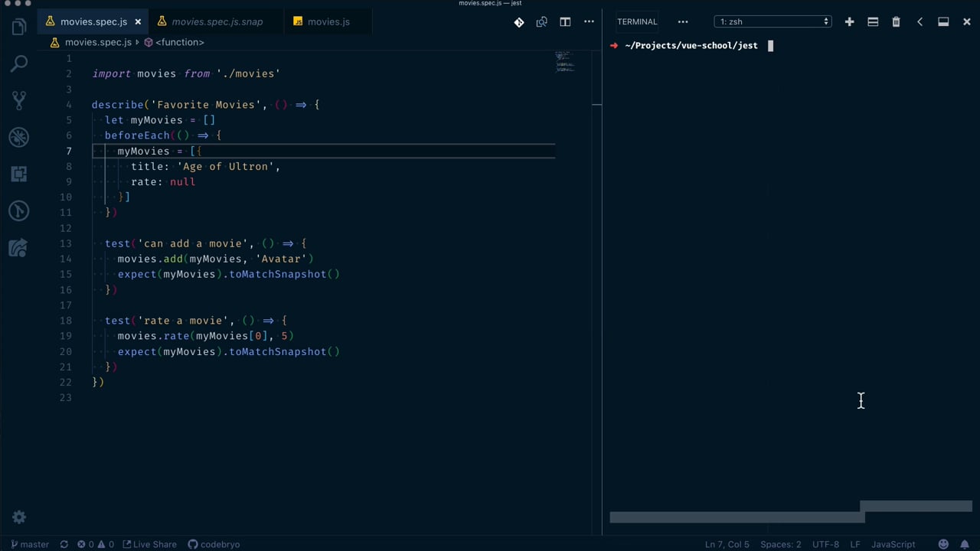Switch to the movies.spec.js.snap tab
This screenshot has height=551, width=980.
click(217, 22)
